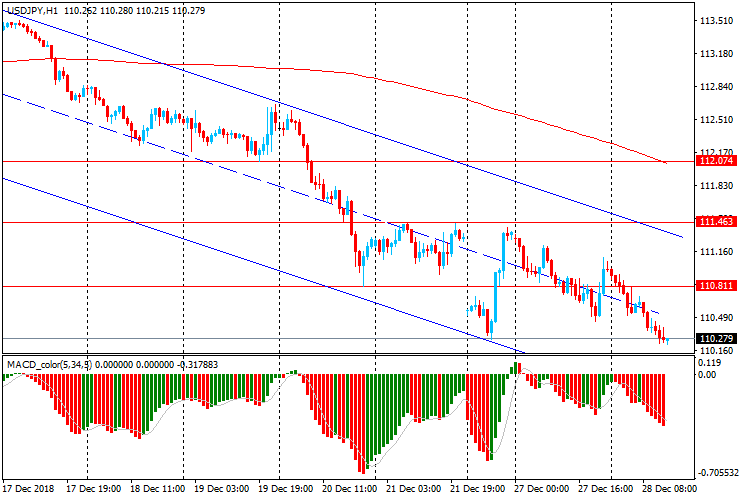This screenshot has height=500, width=740.
Task: Click the 111.463 red price level tag
Action: pos(716,221)
